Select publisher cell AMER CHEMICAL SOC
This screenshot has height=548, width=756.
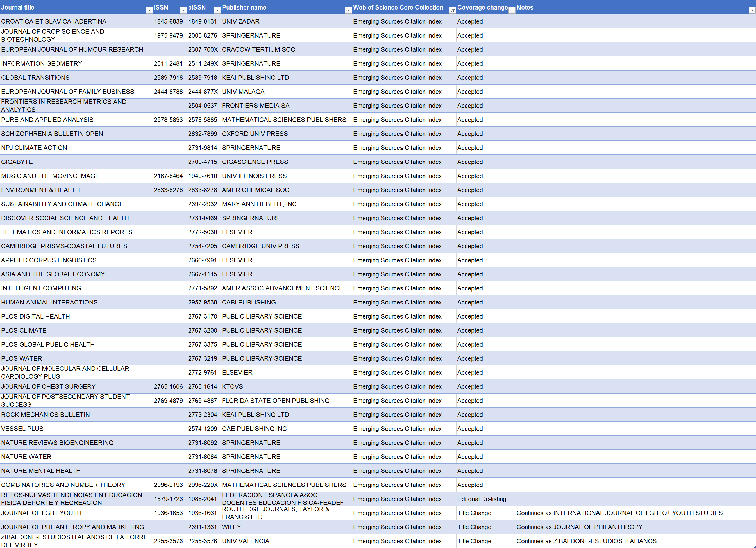pos(286,190)
